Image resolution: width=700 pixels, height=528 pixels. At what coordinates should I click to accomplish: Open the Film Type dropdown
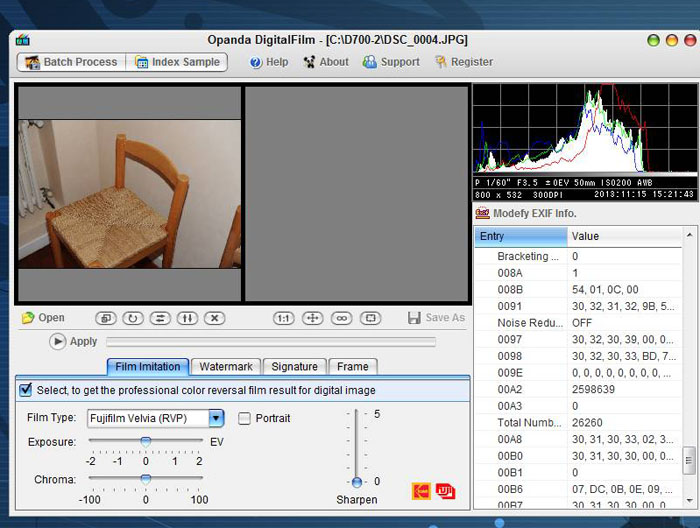coord(216,418)
